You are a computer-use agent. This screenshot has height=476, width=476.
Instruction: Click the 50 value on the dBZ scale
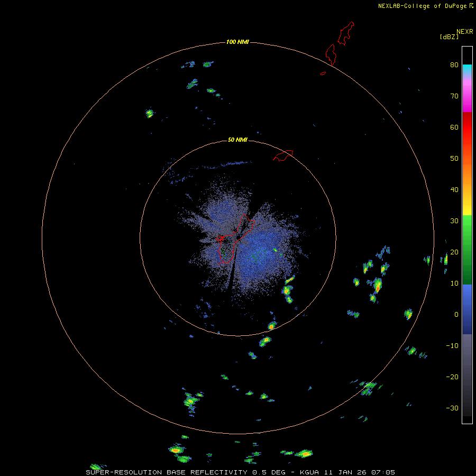454,159
